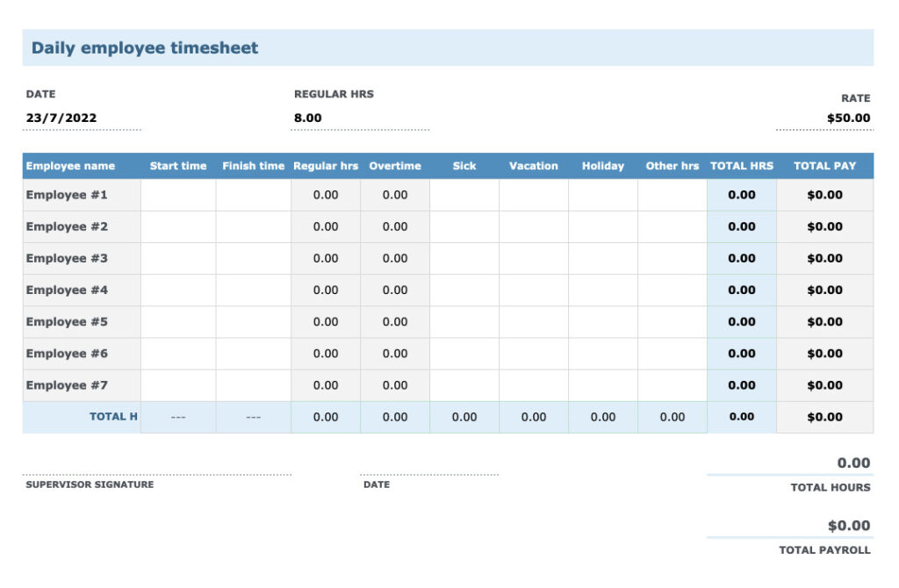The height and width of the screenshot is (588, 899).
Task: Click the Finish time cell for Employee #2
Action: pos(253,226)
